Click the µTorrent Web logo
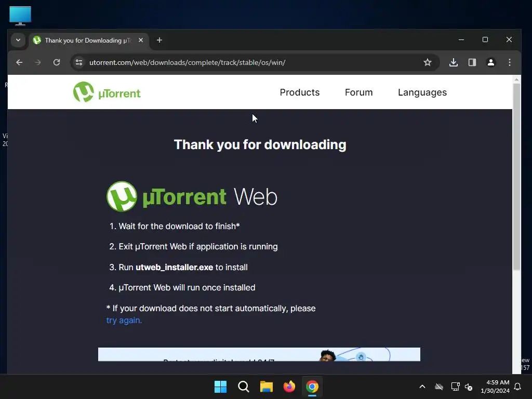Screen dimensions: 532x399 192,196
